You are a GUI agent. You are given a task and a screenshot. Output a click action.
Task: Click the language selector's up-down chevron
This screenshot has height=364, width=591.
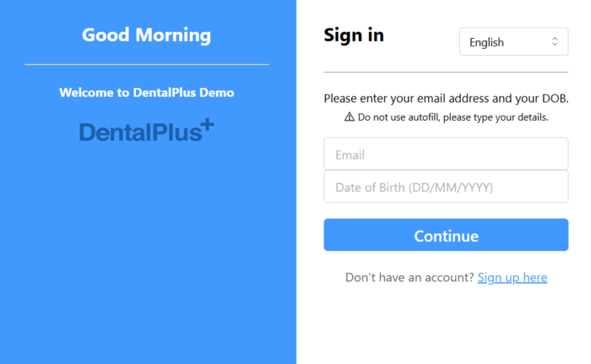(x=555, y=42)
